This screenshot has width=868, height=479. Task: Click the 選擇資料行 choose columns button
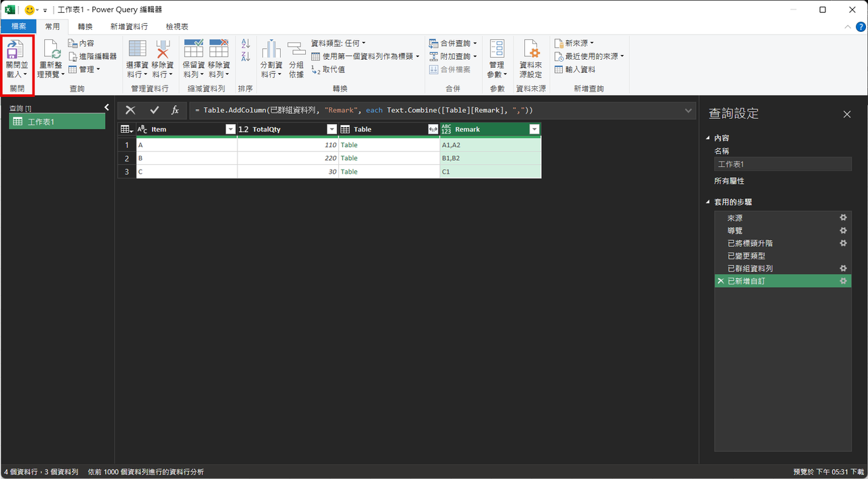pyautogui.click(x=138, y=59)
